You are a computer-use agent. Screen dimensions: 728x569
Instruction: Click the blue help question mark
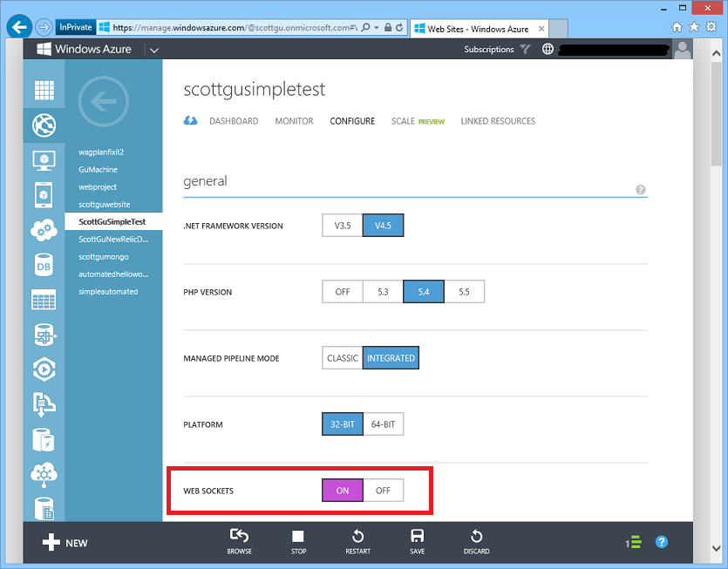point(662,542)
